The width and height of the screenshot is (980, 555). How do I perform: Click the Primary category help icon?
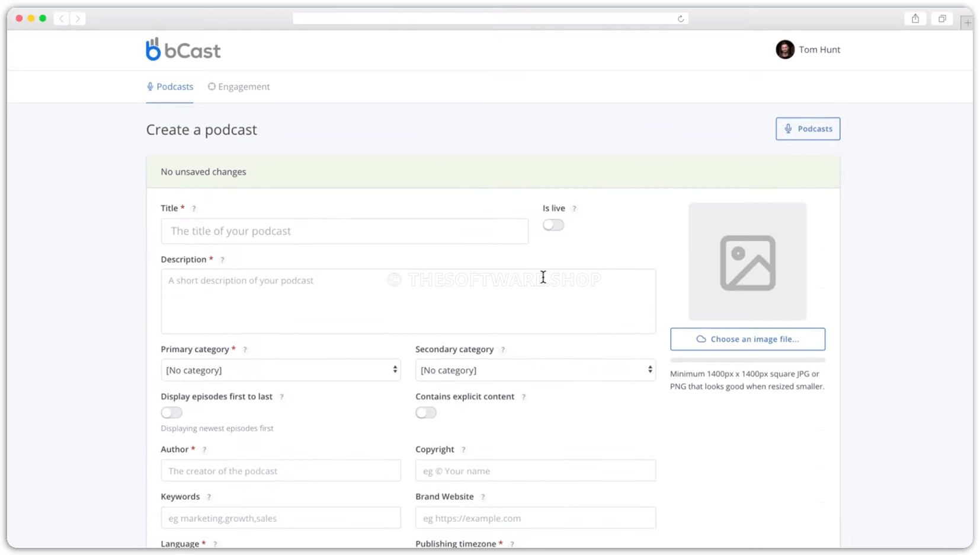click(x=245, y=350)
